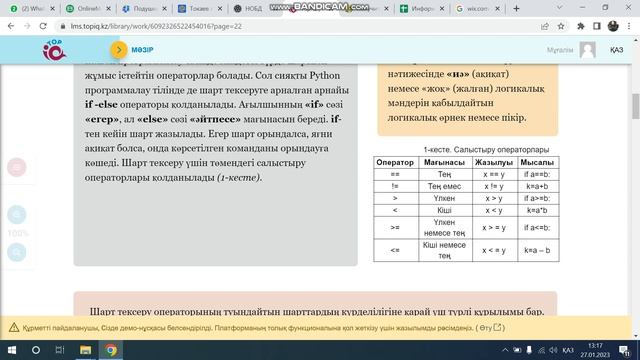
Task: Click the Оператор table header
Action: tap(395, 162)
